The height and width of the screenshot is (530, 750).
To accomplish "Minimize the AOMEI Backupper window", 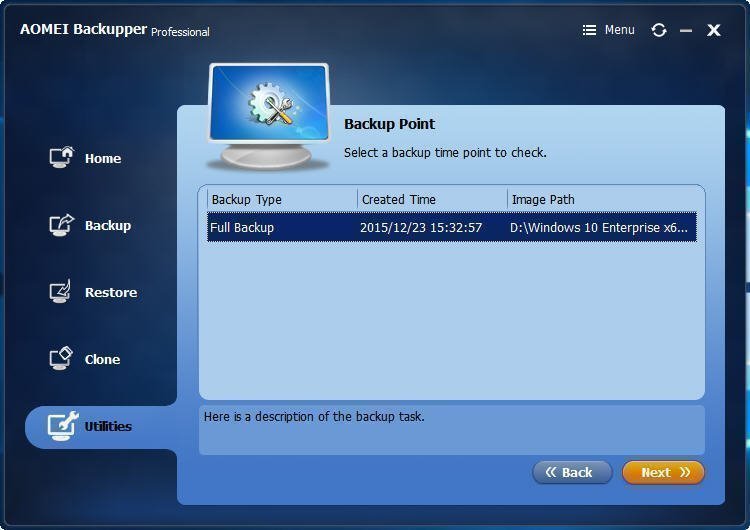I will (686, 31).
